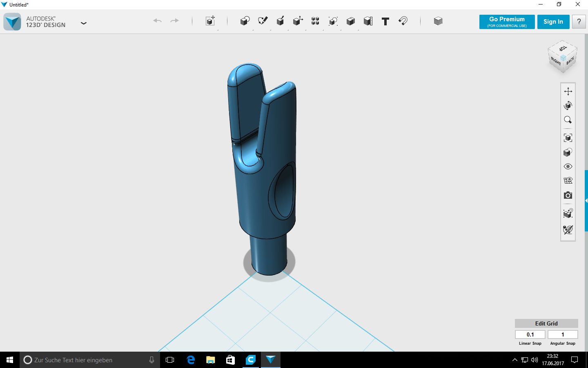This screenshot has height=368, width=588.
Task: Click the screenshot camera icon
Action: (568, 195)
